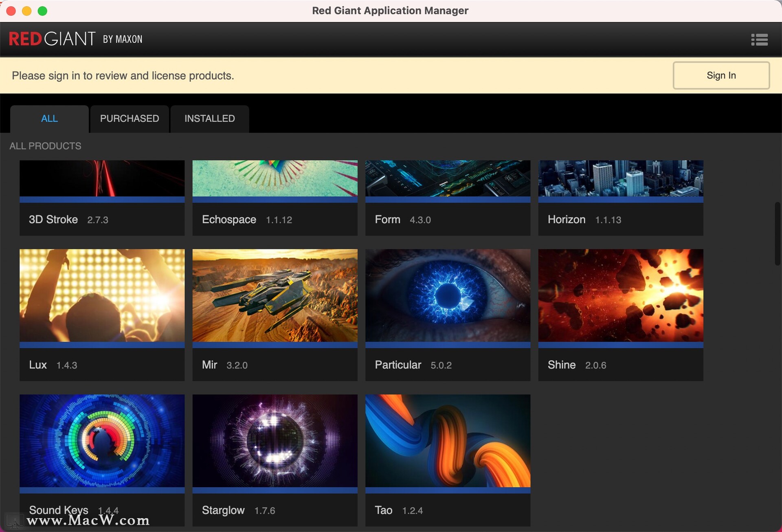782x532 pixels.
Task: Click the Red Giant by Maxon logo
Action: click(76, 39)
